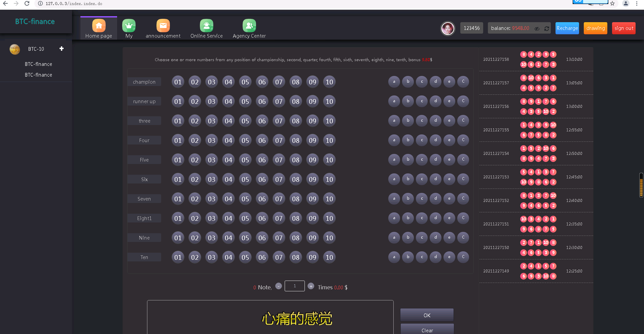Open the announcement envelope icon
Screen dimensions: 644x334
click(163, 26)
